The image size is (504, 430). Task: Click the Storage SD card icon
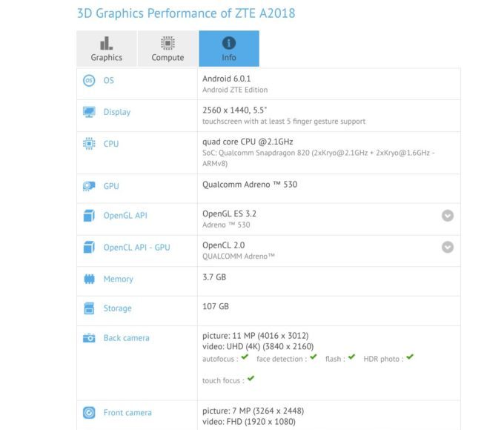click(x=89, y=308)
